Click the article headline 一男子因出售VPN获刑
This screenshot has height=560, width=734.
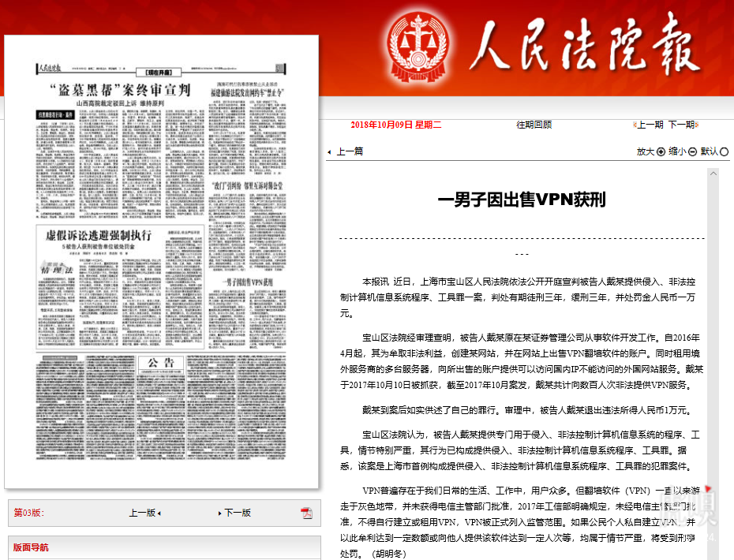[x=522, y=200]
